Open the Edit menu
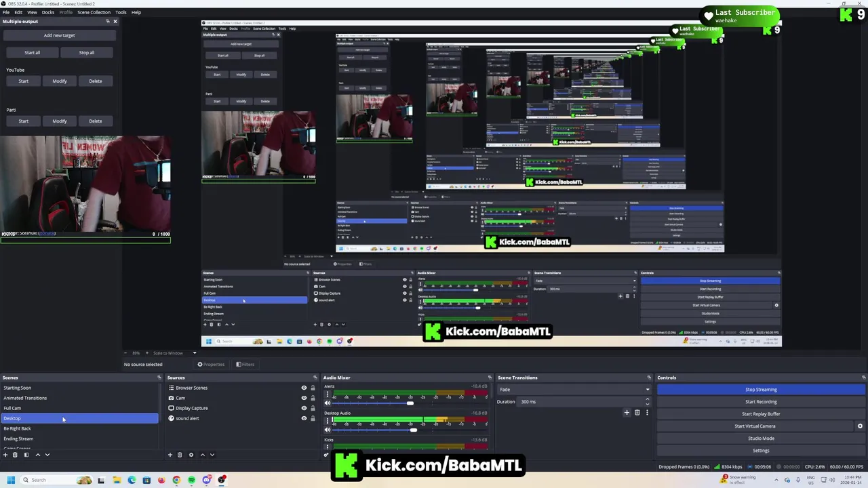 [18, 12]
